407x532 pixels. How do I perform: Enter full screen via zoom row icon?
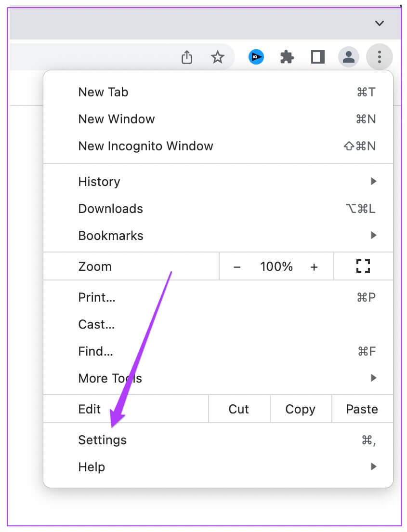tap(363, 266)
